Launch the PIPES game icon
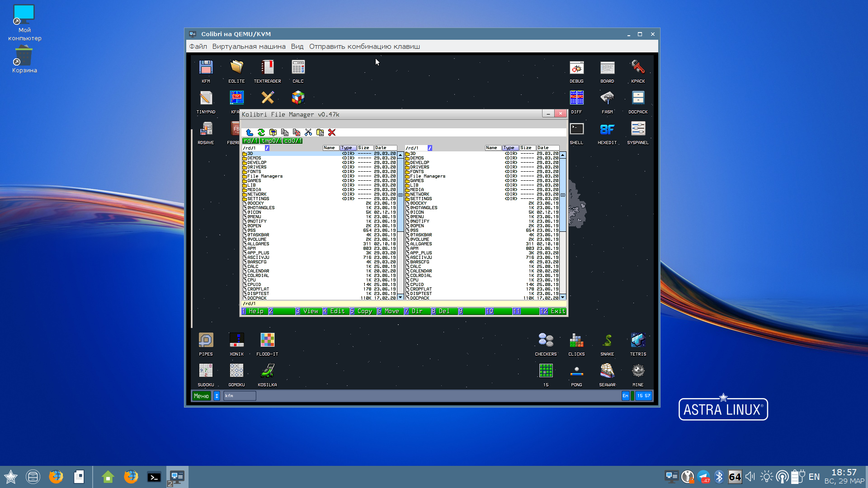 206,340
